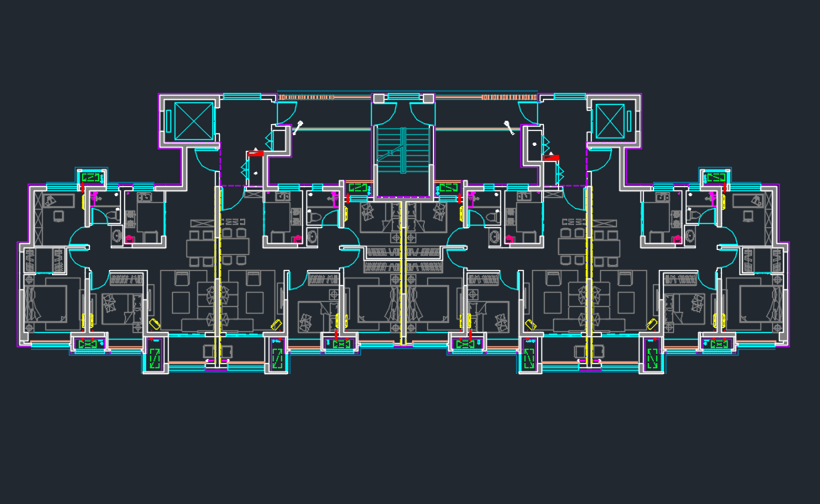Select the double bed in far-left bedroom
The height and width of the screenshot is (504, 820).
pyautogui.click(x=46, y=304)
